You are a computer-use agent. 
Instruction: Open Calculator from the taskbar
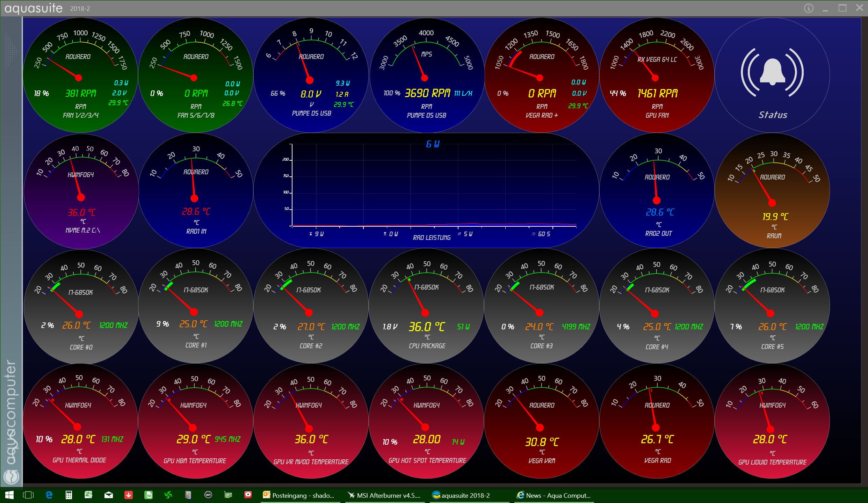[69, 495]
